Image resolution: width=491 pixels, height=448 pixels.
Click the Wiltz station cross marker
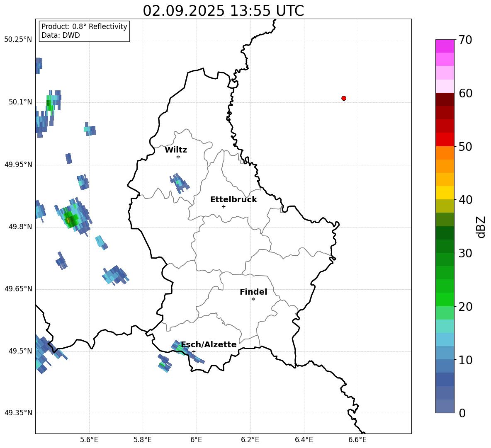(178, 157)
